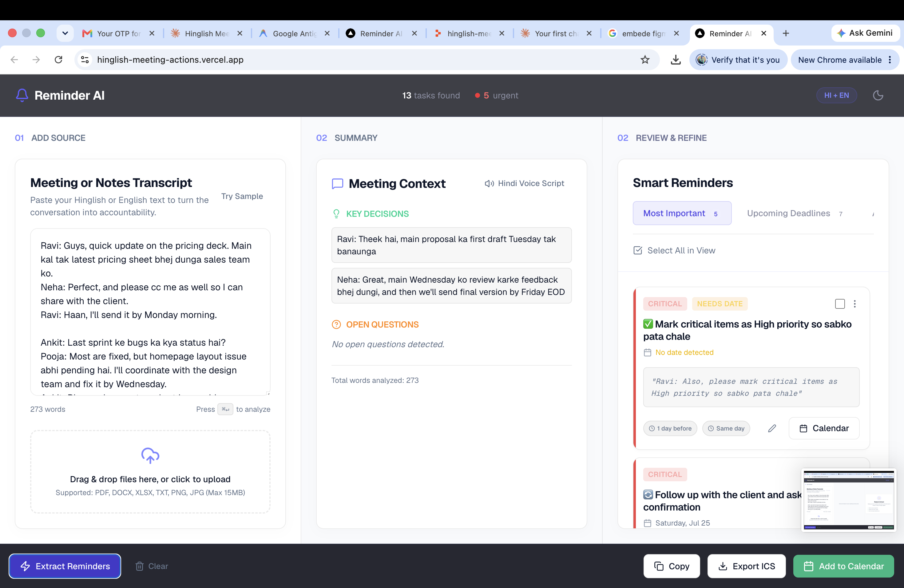Open the Chrome three-dot menu
This screenshot has height=588, width=904.
click(x=890, y=60)
